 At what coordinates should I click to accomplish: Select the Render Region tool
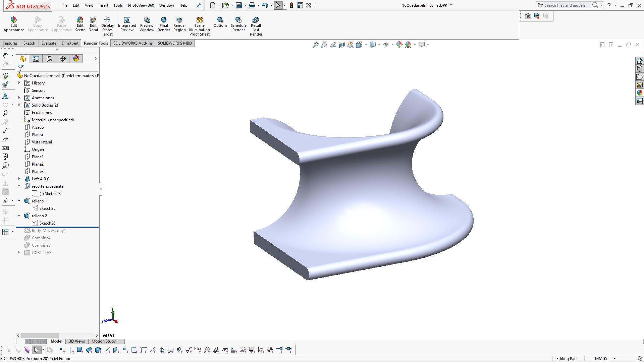point(179,23)
